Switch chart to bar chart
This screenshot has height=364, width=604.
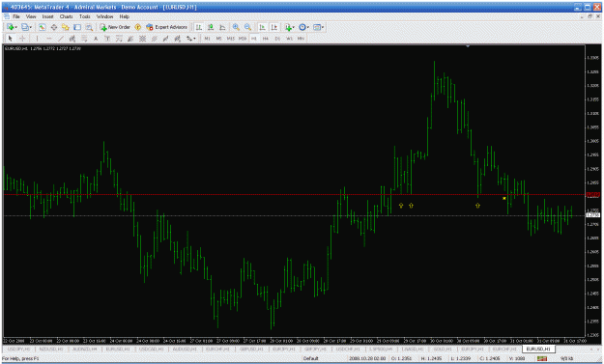click(199, 27)
